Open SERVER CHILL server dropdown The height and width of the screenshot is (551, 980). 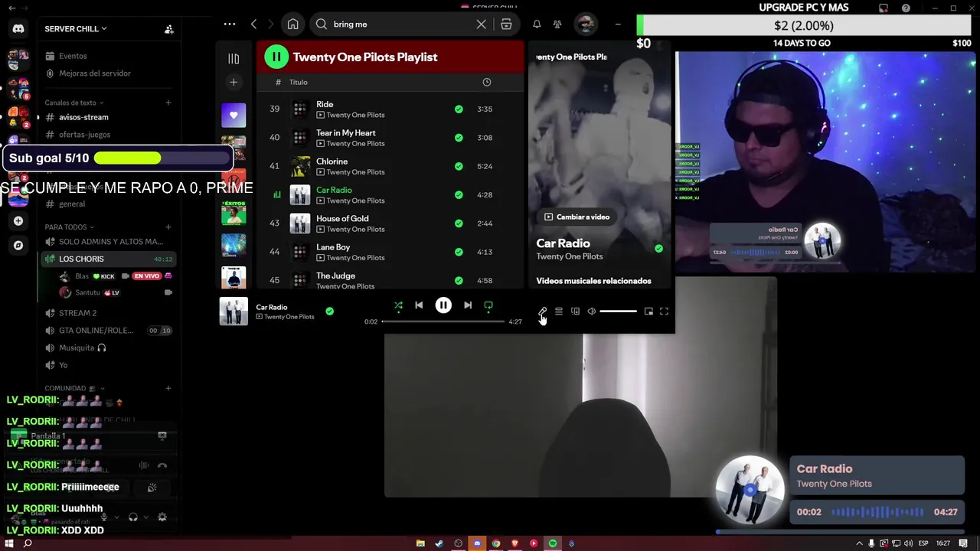pyautogui.click(x=76, y=29)
